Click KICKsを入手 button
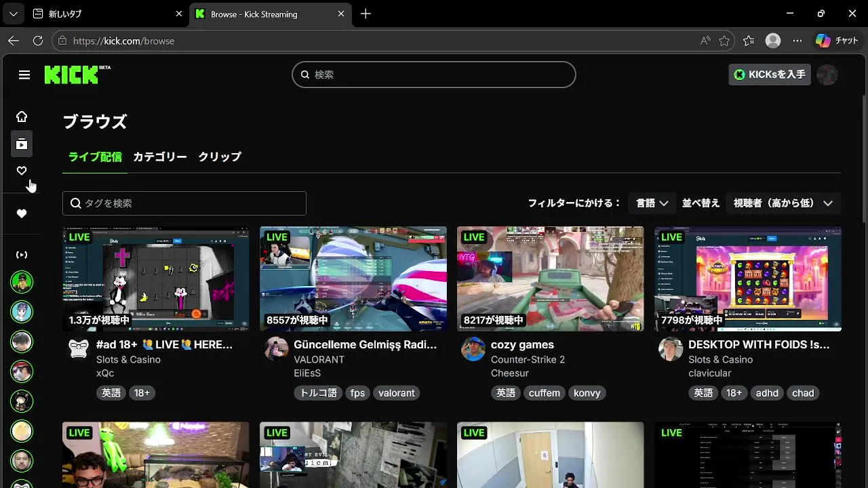Image resolution: width=868 pixels, height=488 pixels. pyautogui.click(x=770, y=75)
